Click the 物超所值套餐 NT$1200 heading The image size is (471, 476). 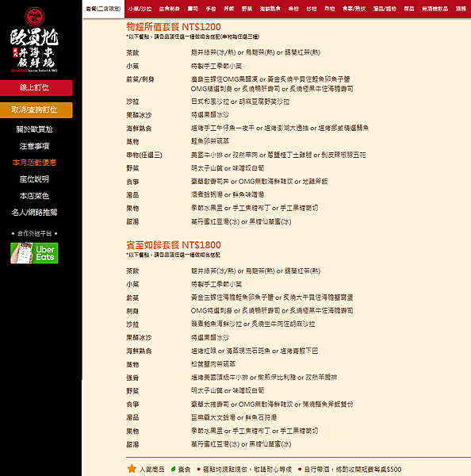tap(174, 27)
